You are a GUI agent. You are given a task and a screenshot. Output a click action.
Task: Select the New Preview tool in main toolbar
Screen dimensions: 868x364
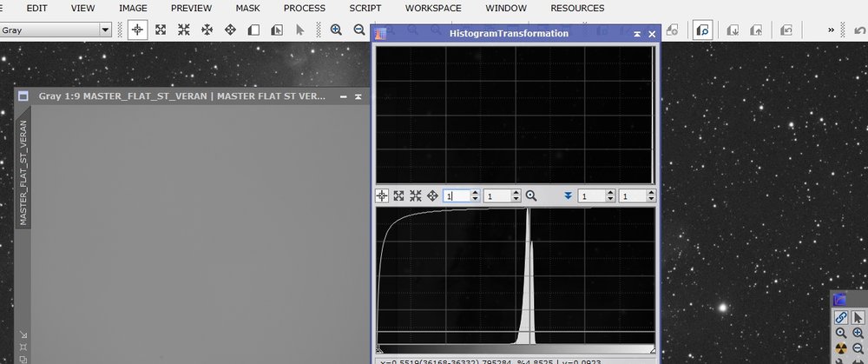click(x=253, y=30)
